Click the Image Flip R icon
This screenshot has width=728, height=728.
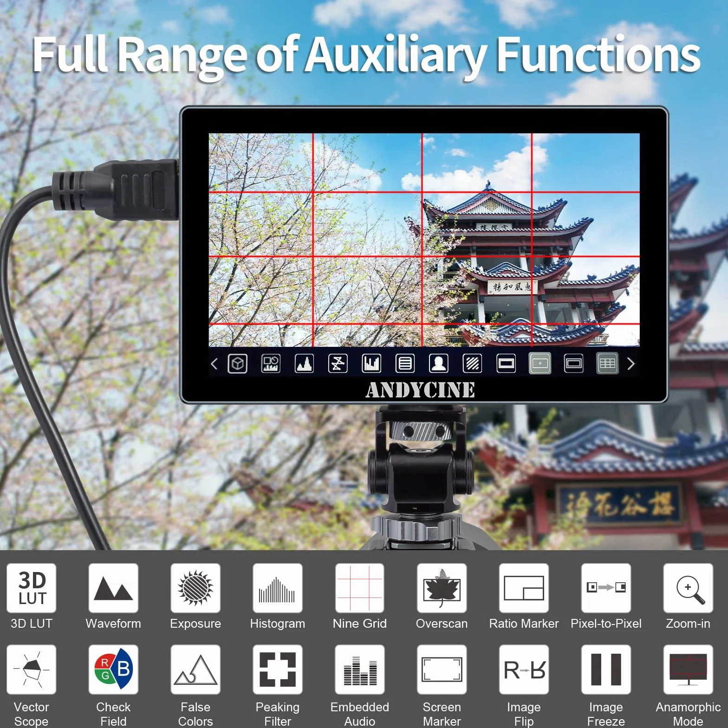click(x=524, y=669)
